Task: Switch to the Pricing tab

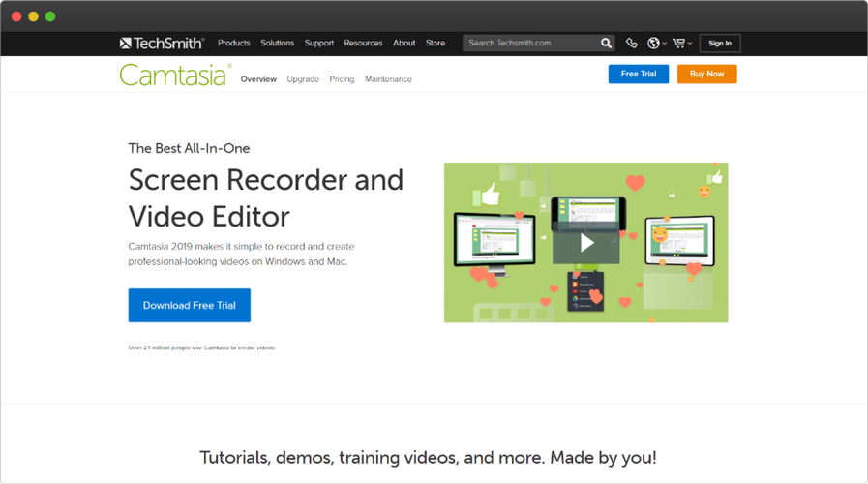Action: (x=342, y=79)
